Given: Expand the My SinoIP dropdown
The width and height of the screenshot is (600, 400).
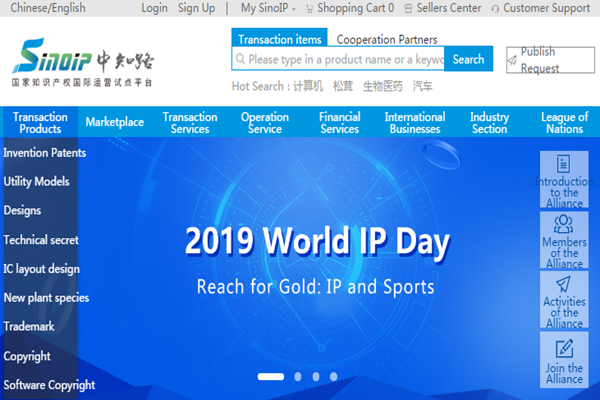Looking at the screenshot, I should (266, 8).
